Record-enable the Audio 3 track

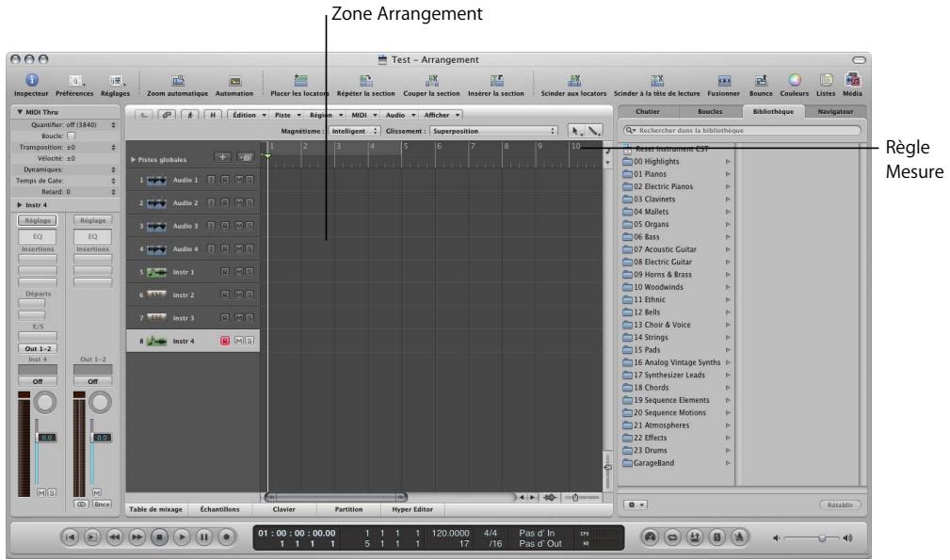point(225,226)
